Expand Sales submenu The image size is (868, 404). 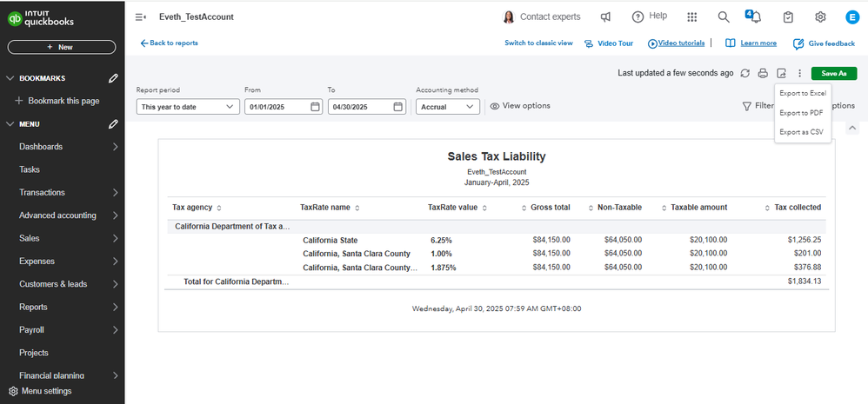(x=115, y=239)
